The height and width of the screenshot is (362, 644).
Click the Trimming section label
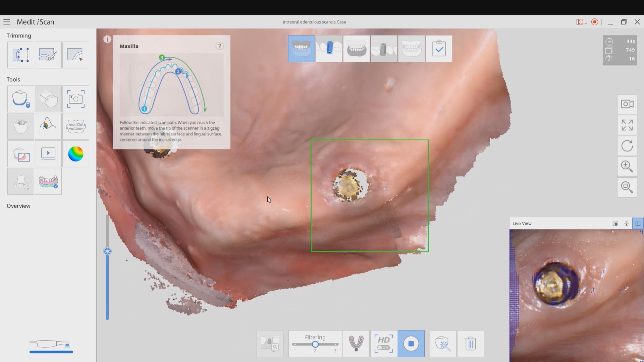(x=19, y=36)
